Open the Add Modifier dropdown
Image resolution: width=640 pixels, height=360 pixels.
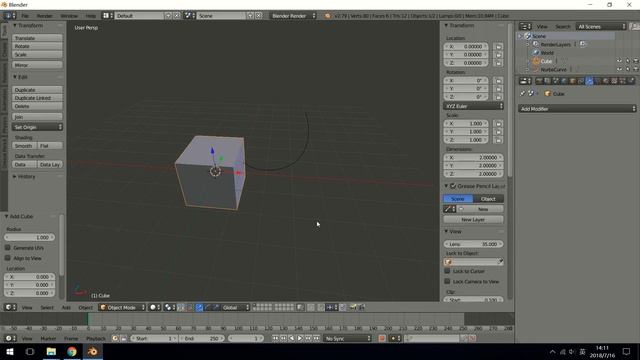[577, 109]
